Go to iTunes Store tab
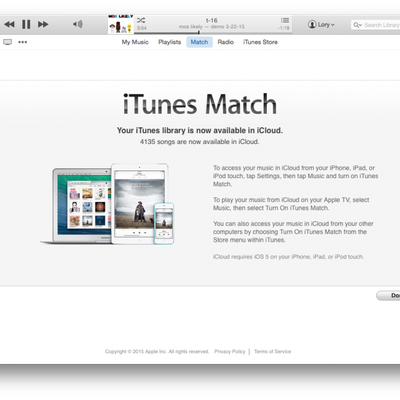Viewport: 400px width, 400px height. pos(260,42)
